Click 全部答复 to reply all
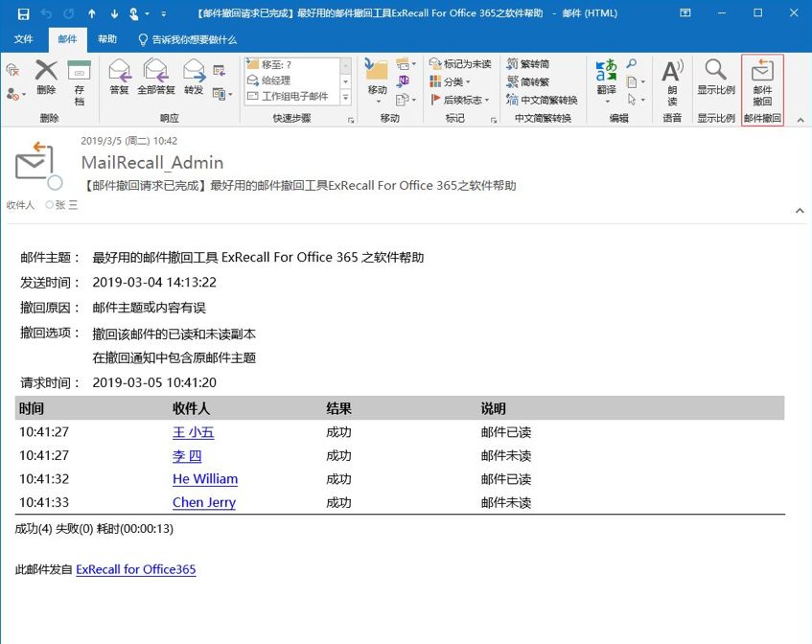Screen dimensions: 812x644 coord(156,78)
